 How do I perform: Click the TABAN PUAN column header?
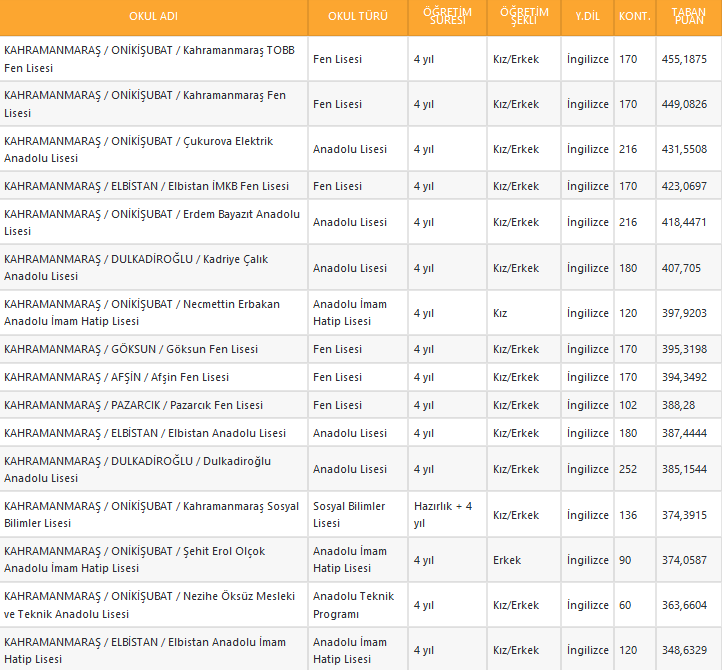point(688,17)
